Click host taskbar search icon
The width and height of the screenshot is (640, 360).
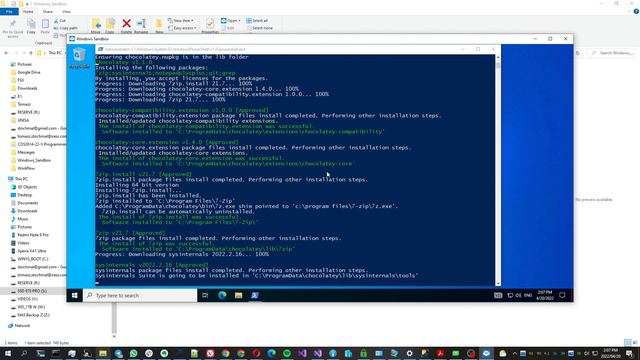(24, 353)
